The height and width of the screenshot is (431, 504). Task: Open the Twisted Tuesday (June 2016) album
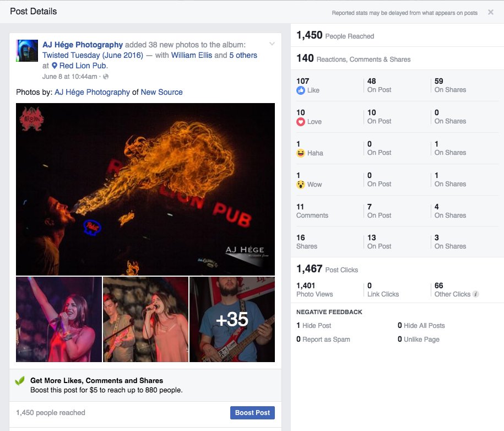point(93,55)
